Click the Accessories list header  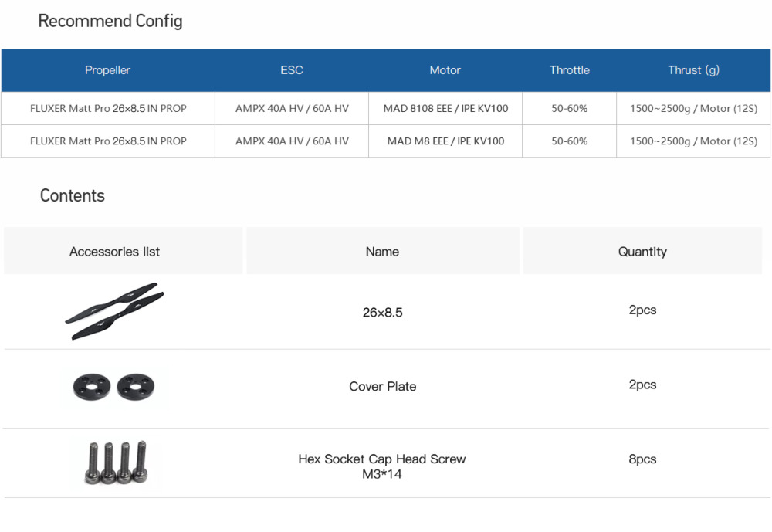tap(115, 252)
